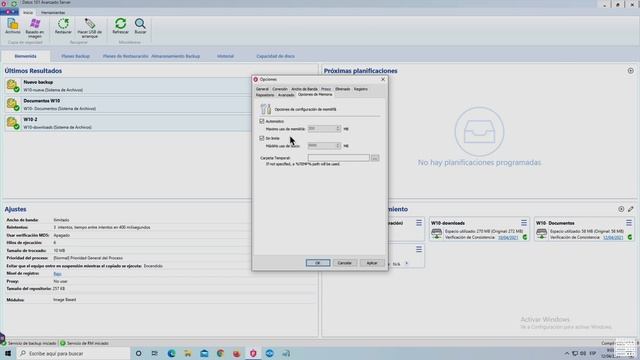Viewport: 640px width, 360px height.
Task: Click consistency date link on W10-downloads
Action: pyautogui.click(x=508, y=237)
